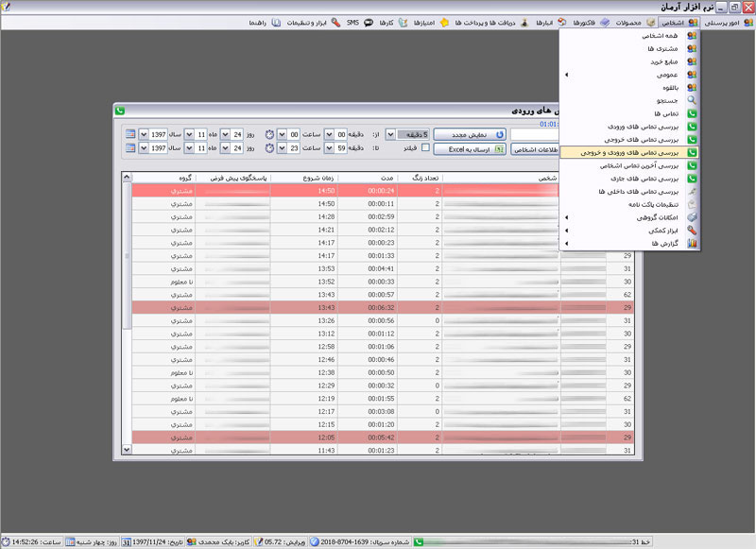Open the 'ماه' dropdown in the 'از' row
Viewport: 756px width, 549px height.
(x=189, y=134)
